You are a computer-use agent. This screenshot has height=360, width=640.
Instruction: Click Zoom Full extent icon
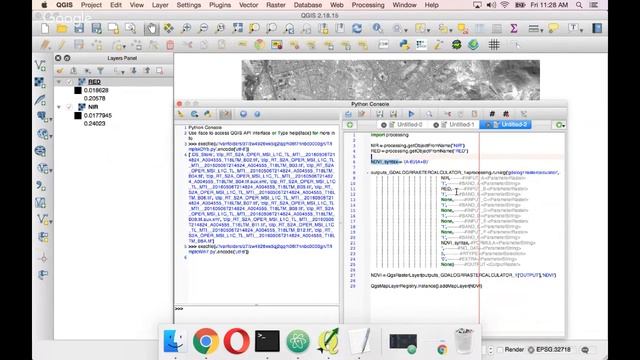pos(237,28)
